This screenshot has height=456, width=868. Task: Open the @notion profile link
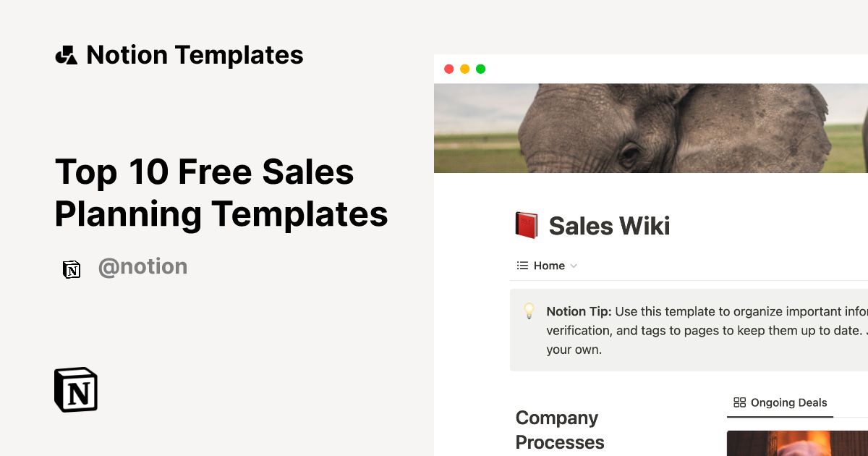tap(143, 266)
